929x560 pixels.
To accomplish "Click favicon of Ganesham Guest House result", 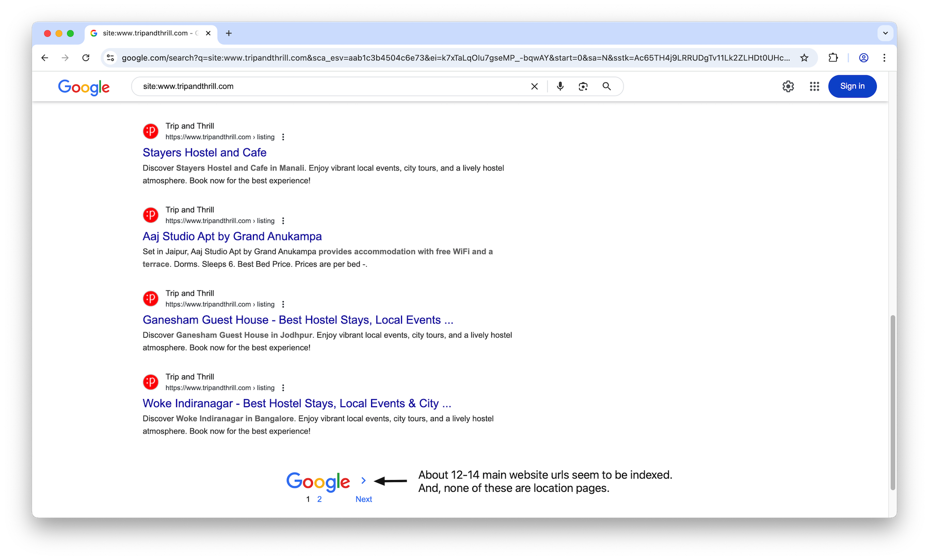I will (151, 298).
